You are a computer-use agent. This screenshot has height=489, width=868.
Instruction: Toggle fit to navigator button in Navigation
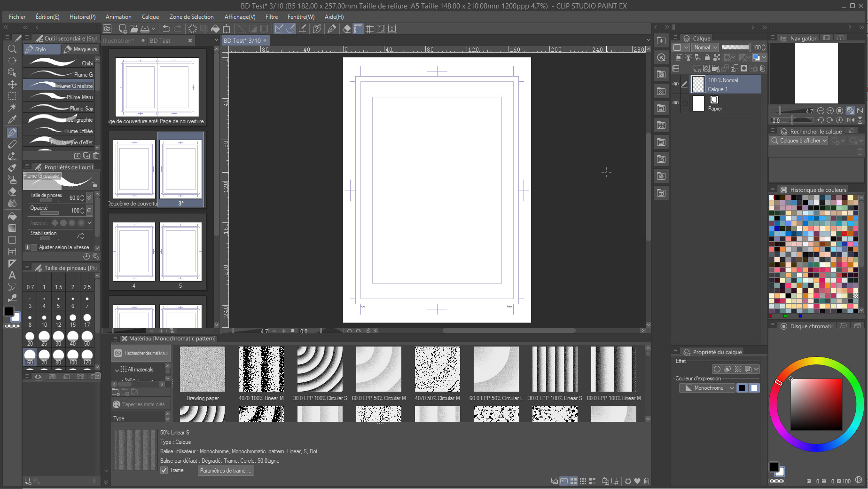pos(851,111)
